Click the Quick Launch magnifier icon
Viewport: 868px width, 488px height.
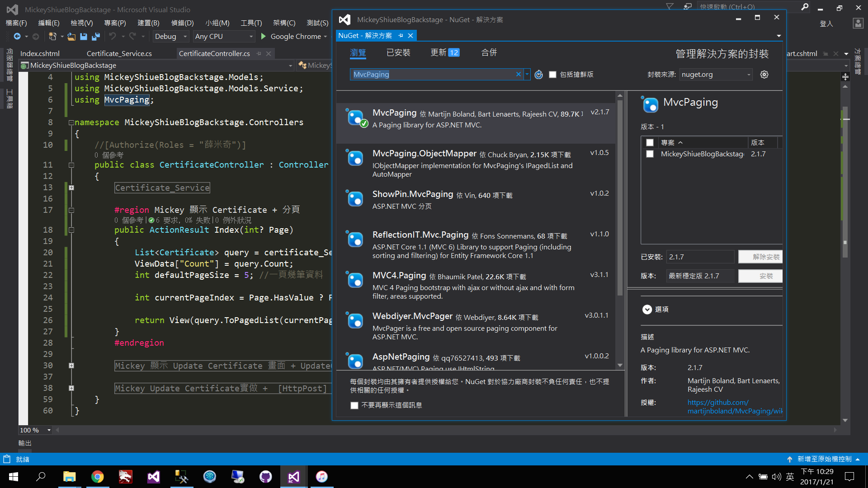pos(805,7)
